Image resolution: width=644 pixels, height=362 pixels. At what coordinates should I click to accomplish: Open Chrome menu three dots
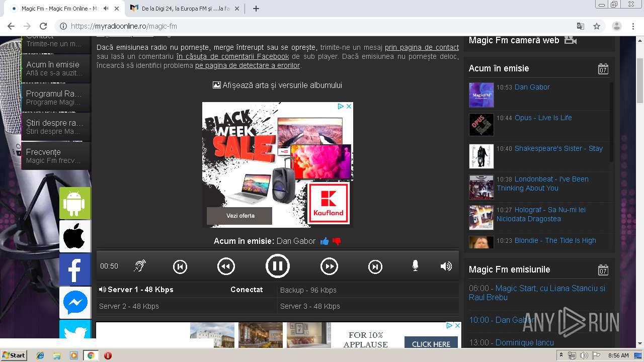(633, 26)
